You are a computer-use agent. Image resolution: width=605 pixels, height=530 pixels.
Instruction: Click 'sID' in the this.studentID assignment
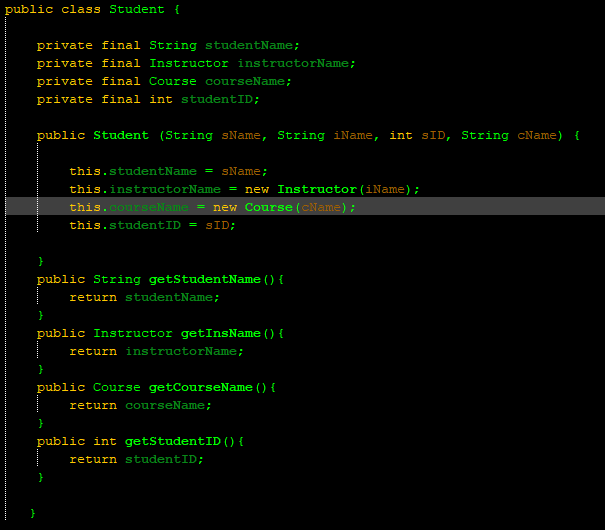[x=217, y=225]
